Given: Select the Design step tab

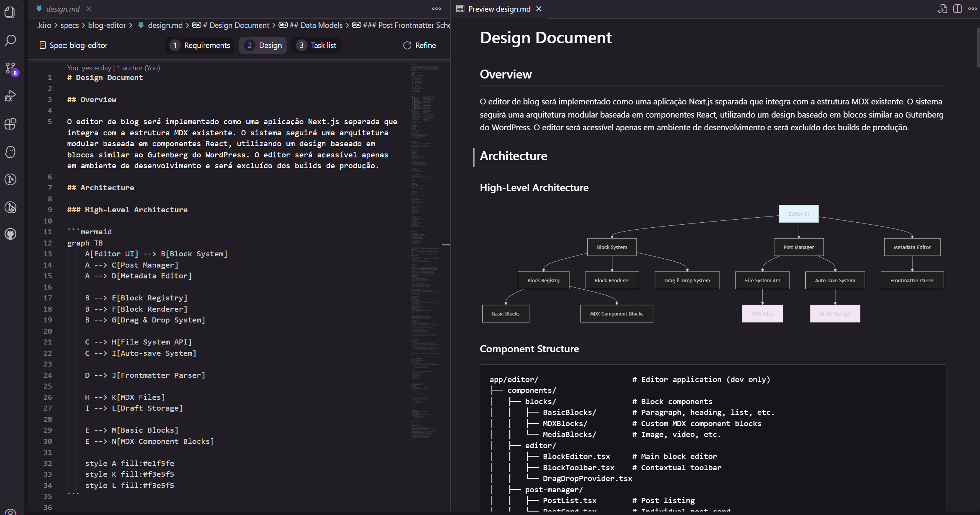Looking at the screenshot, I should pos(263,45).
